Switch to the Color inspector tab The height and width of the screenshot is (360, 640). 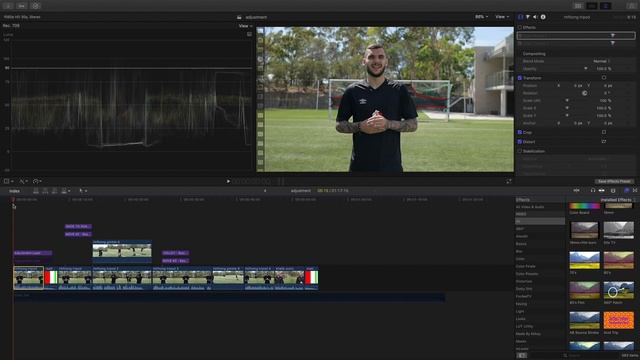pyautogui.click(x=528, y=17)
